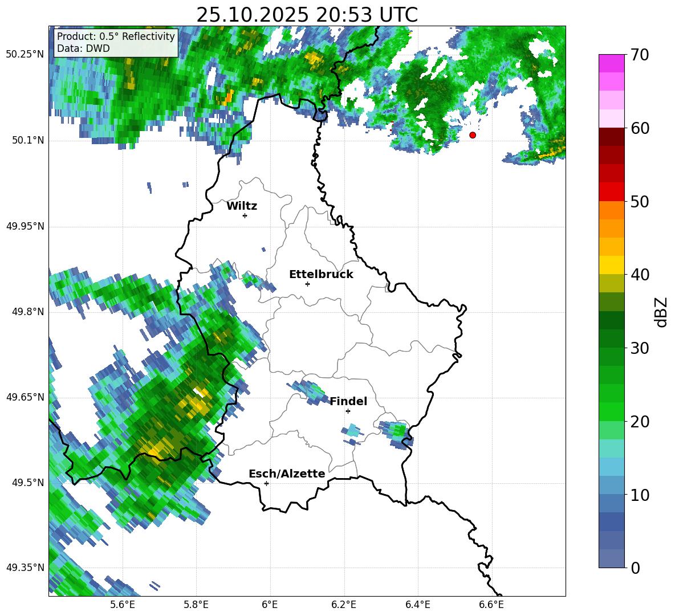Click the 60 tick on the colorbar
Viewport: 675px width, 616px height.
click(639, 128)
